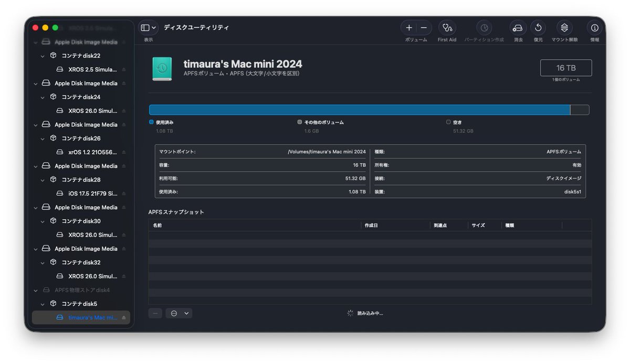The height and width of the screenshot is (364, 630).
Task: Click the cube icon of コンテナdisk22
Action: point(53,55)
